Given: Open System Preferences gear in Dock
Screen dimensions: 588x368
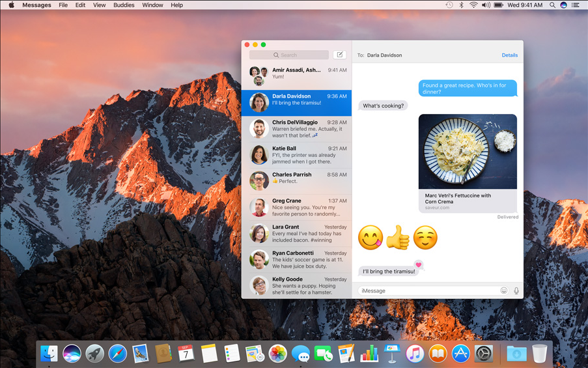Looking at the screenshot, I should (483, 353).
